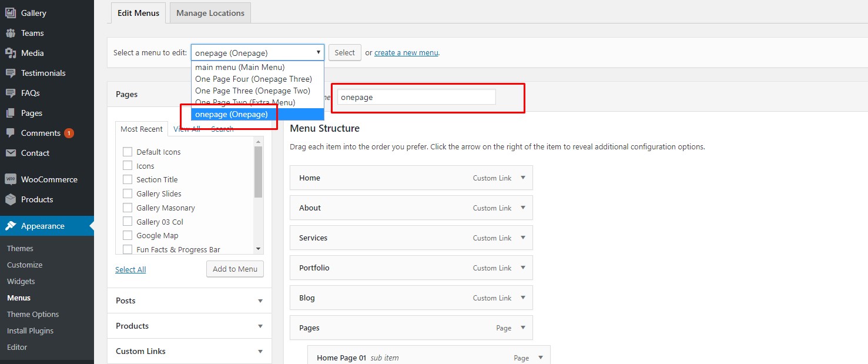The image size is (868, 364).
Task: Click the Pages list scrollbar thumb
Action: 258,172
